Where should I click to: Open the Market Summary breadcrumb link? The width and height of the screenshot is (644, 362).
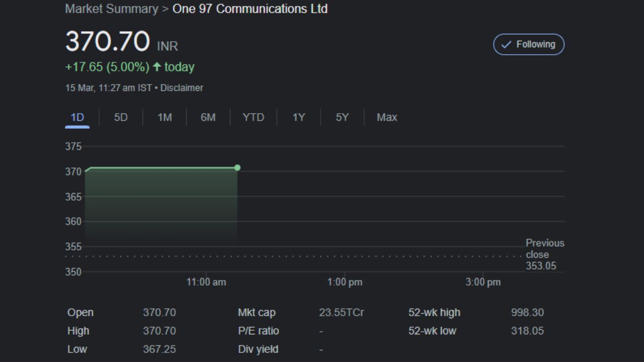click(112, 9)
